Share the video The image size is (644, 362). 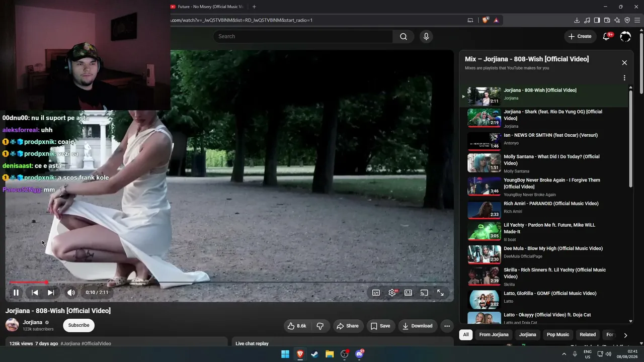pos(348,326)
